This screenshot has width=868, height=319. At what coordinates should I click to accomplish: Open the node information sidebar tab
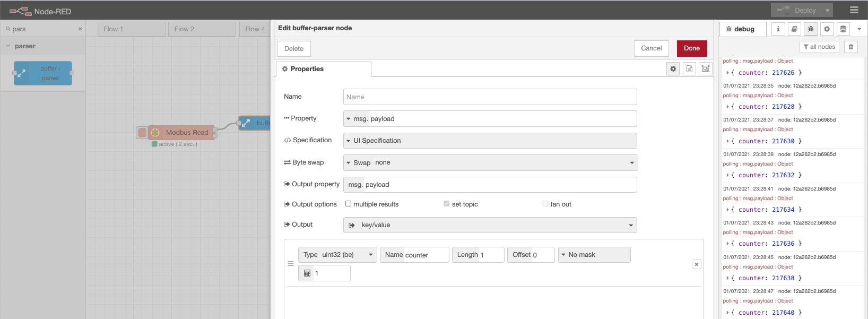pos(778,29)
